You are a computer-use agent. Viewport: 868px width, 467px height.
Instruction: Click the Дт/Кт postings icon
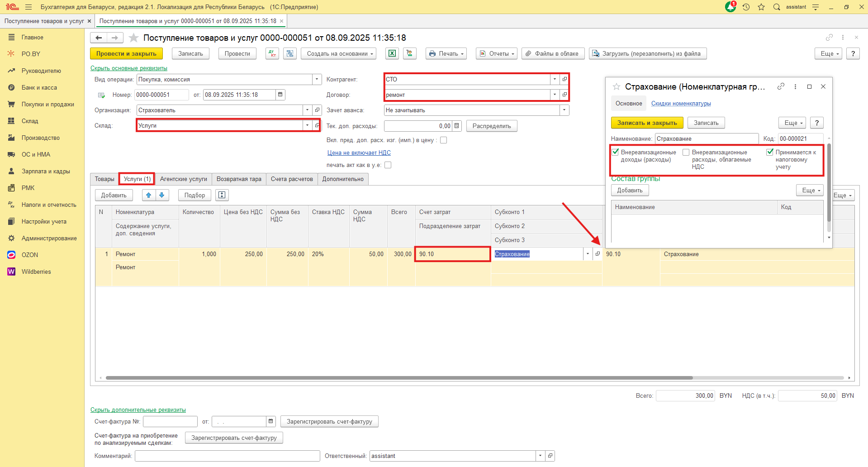click(272, 53)
